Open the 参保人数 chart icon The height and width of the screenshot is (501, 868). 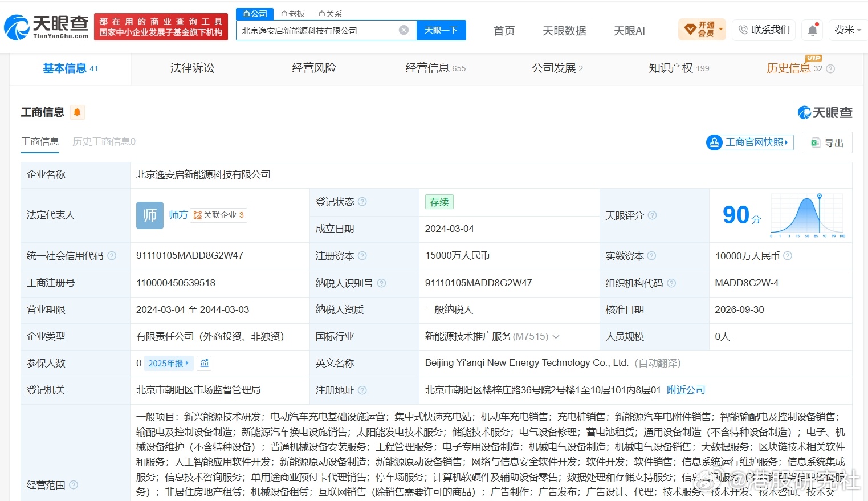click(205, 363)
